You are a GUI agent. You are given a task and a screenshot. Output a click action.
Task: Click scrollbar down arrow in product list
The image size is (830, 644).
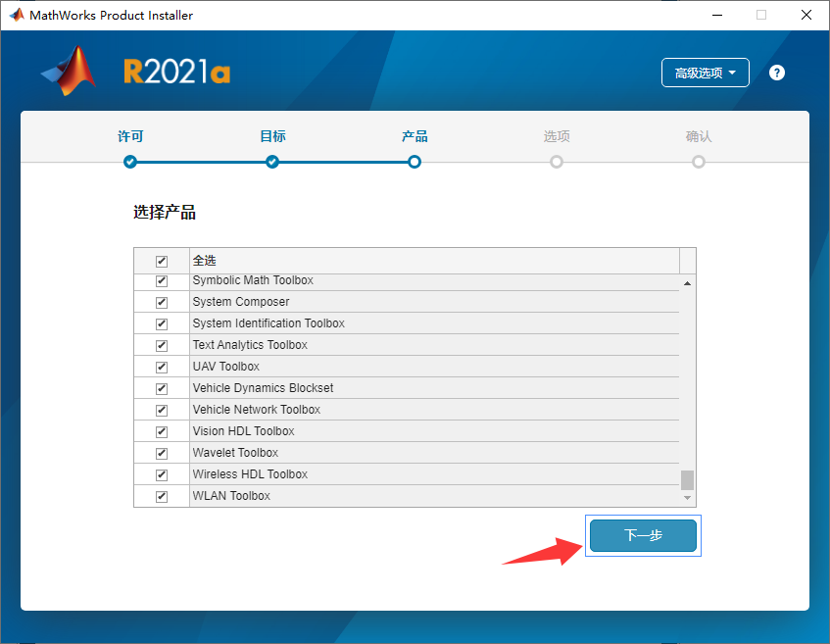point(687,498)
